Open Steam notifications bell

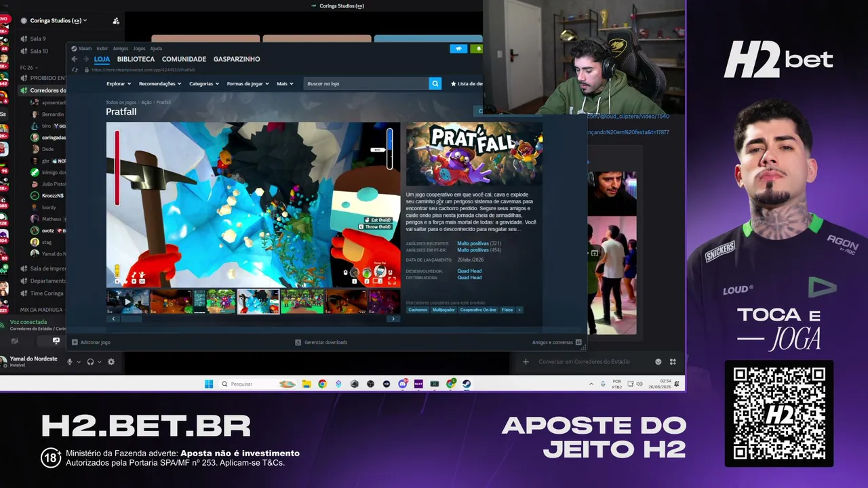pos(478,49)
